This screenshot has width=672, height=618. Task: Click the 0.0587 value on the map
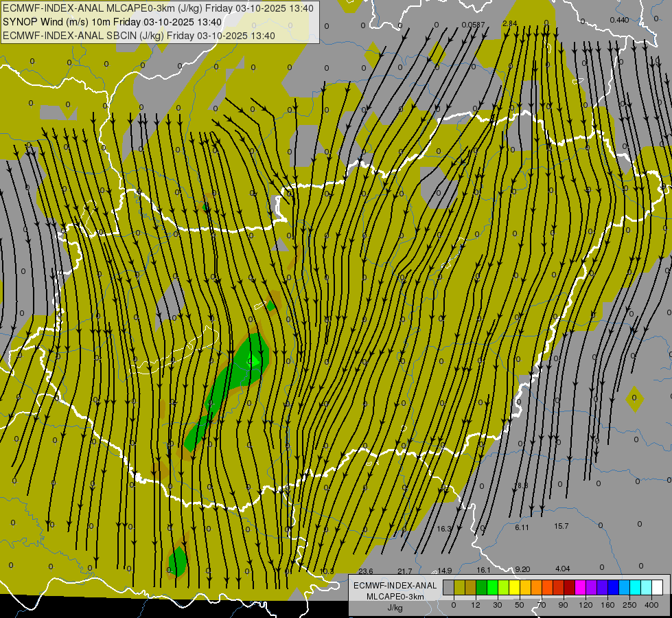click(473, 25)
